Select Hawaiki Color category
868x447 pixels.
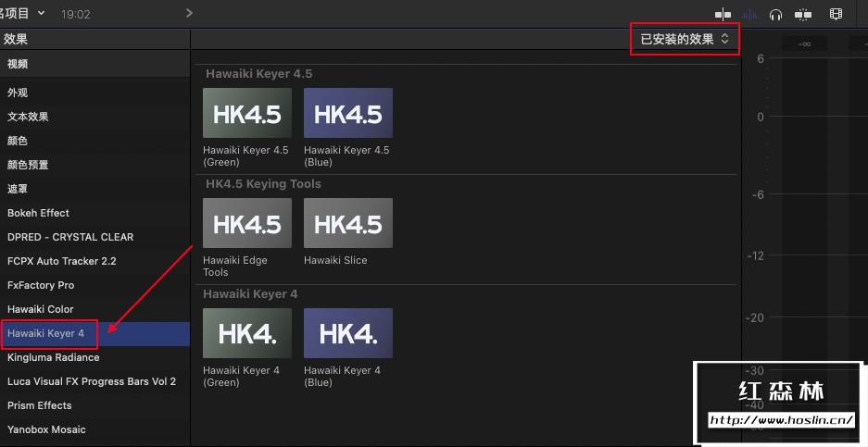94,309
